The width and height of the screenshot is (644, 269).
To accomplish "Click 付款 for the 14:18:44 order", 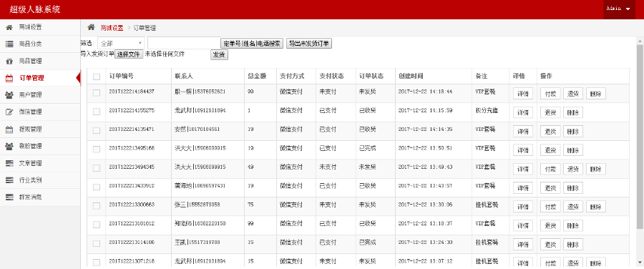I will [550, 93].
